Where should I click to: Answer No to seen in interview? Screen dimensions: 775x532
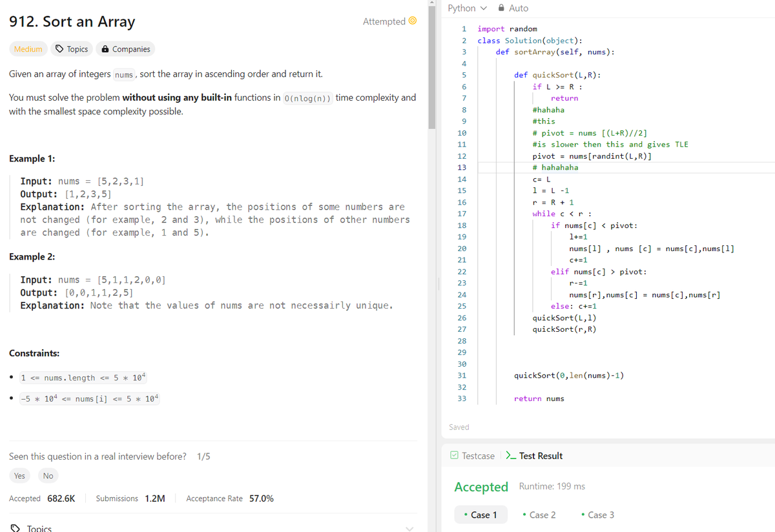48,476
